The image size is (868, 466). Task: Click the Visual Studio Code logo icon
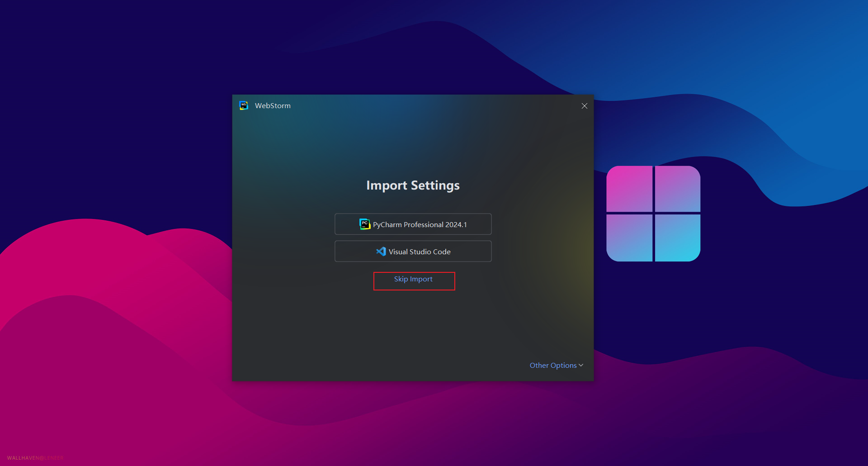[381, 252]
